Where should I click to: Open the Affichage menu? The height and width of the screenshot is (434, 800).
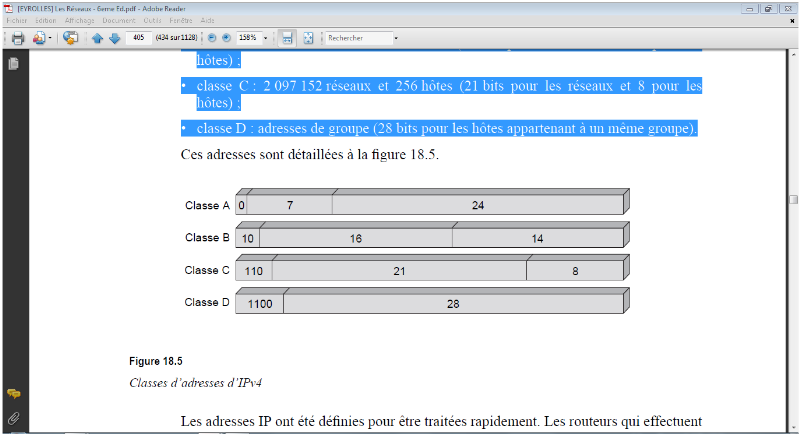(x=79, y=20)
